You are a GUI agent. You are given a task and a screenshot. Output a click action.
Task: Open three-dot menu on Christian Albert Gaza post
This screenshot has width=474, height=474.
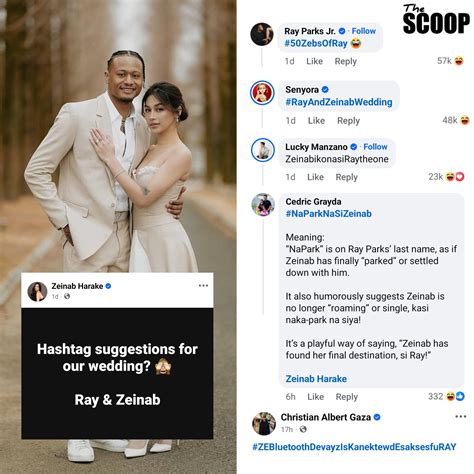tap(461, 416)
